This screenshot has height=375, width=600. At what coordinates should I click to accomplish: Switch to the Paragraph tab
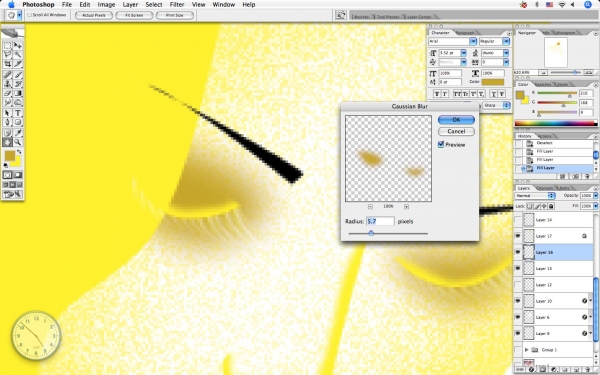click(465, 33)
